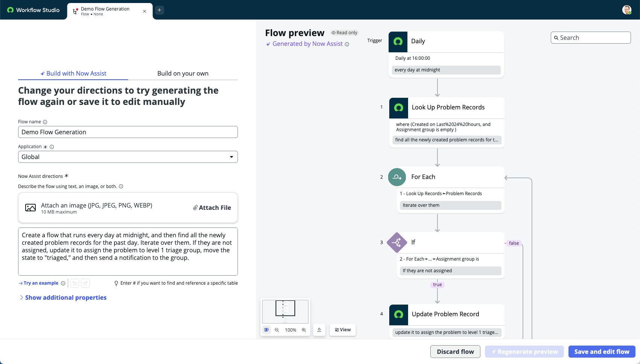Click the For Each loop icon

pyautogui.click(x=397, y=177)
